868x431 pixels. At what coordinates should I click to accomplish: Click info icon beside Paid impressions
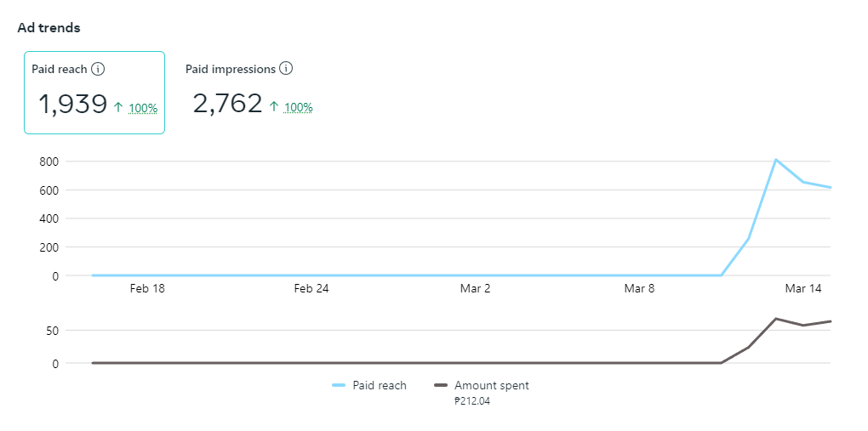click(286, 69)
